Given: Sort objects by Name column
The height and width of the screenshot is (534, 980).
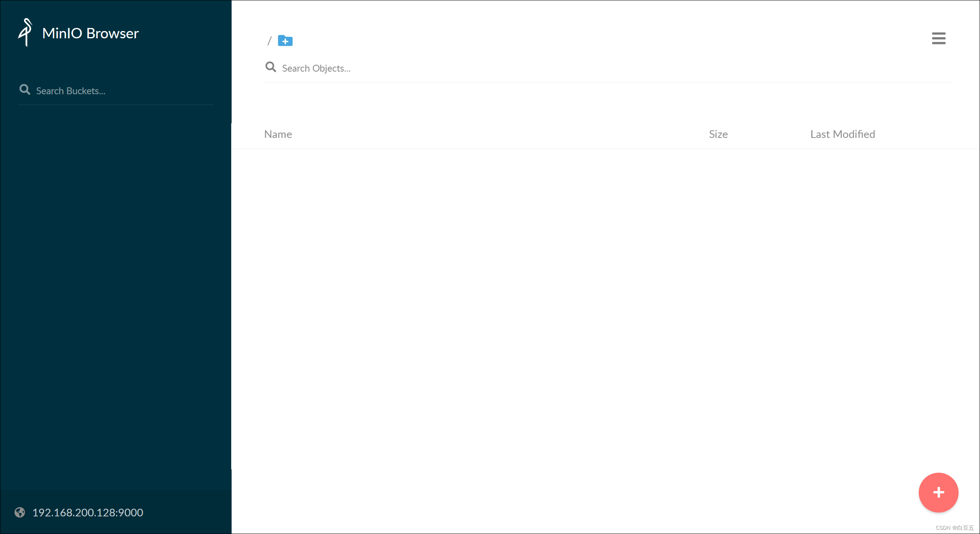Looking at the screenshot, I should [278, 134].
